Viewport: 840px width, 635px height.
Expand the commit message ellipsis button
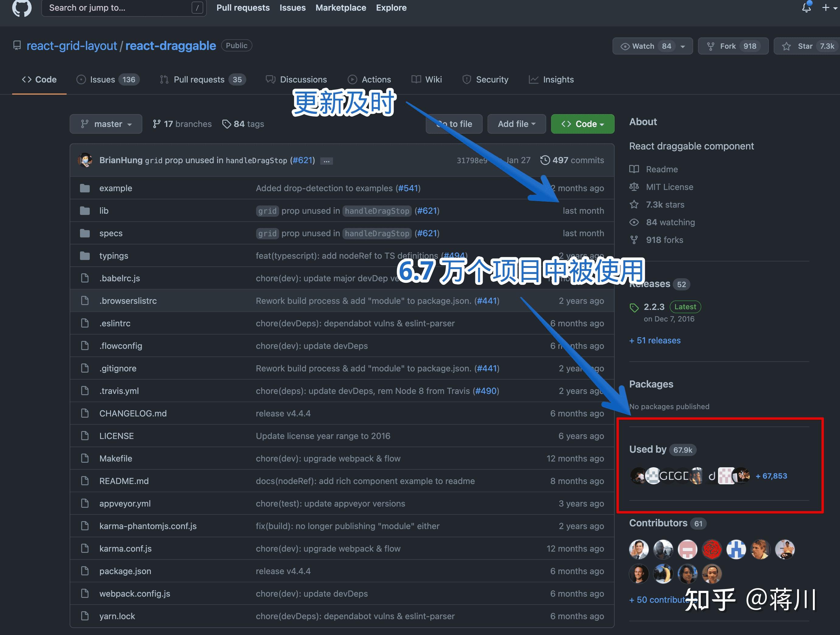point(326,161)
